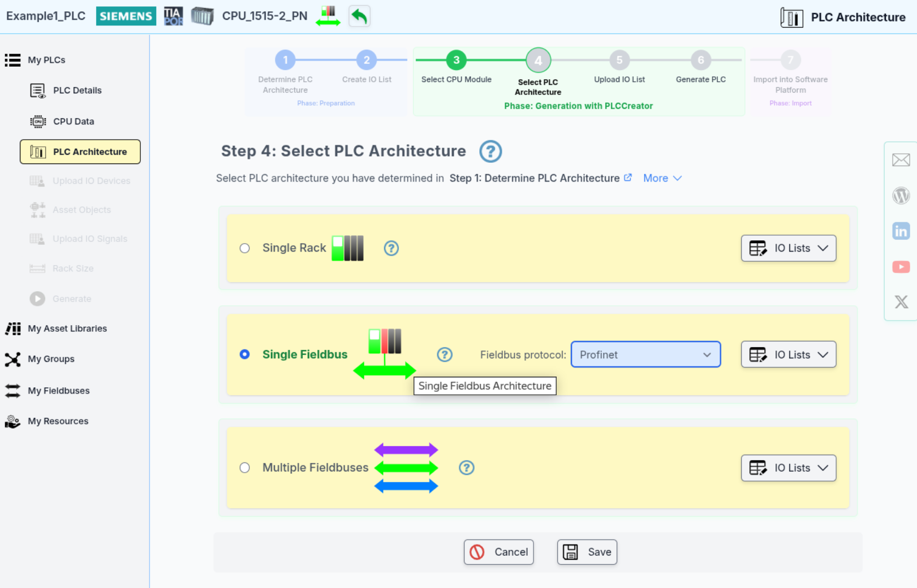The width and height of the screenshot is (917, 588).
Task: Expand IO Lists dropdown for Single Rack
Action: click(788, 248)
